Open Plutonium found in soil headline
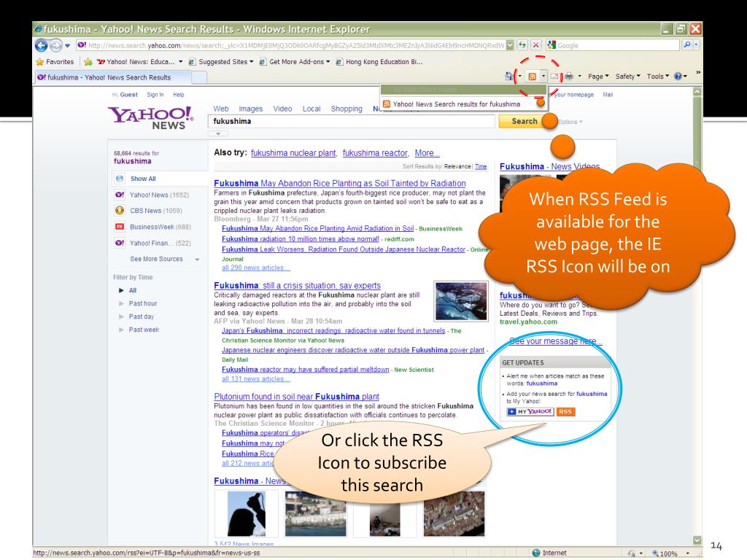Viewport: 747px width, 560px height. [x=296, y=397]
